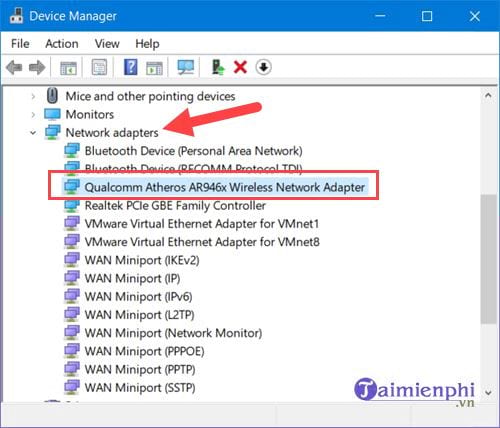
Task: Click the Disable device down-arrow icon
Action: [264, 67]
